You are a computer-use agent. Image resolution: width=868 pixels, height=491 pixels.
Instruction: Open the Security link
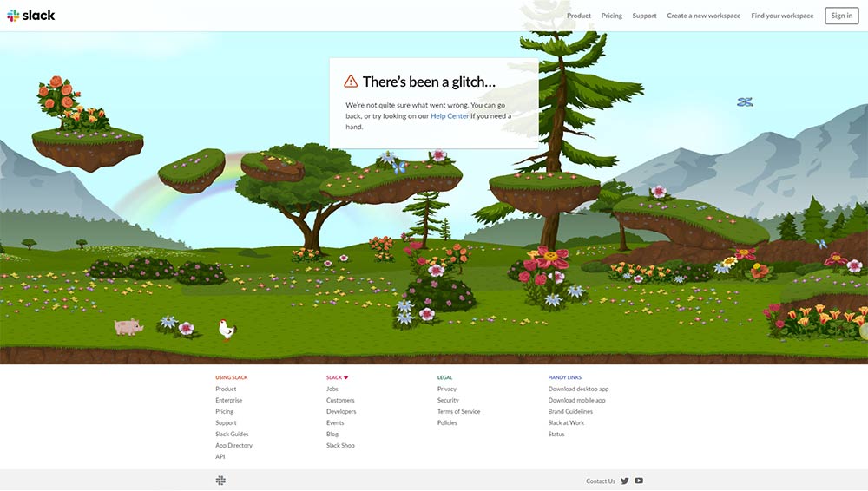(x=448, y=400)
